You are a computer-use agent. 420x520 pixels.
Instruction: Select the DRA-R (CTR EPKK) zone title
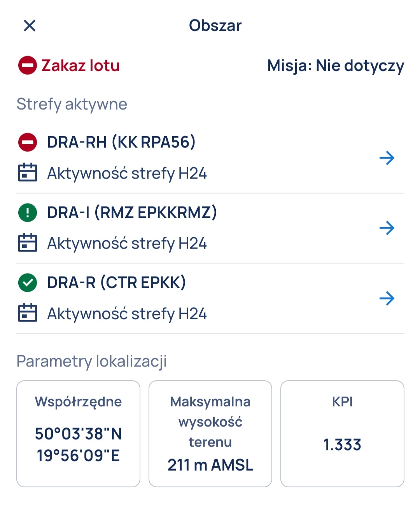point(116,283)
